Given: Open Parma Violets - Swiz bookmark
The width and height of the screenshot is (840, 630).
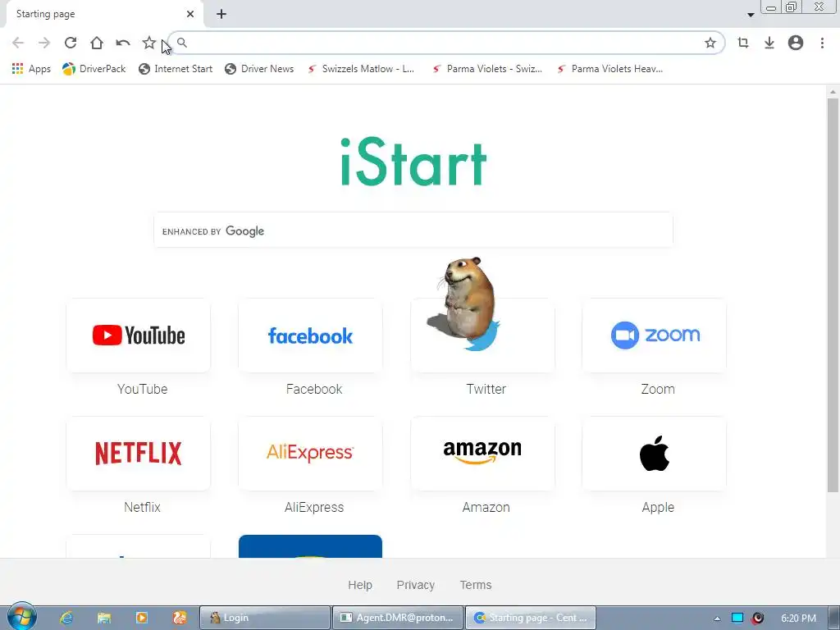Looking at the screenshot, I should (486, 69).
